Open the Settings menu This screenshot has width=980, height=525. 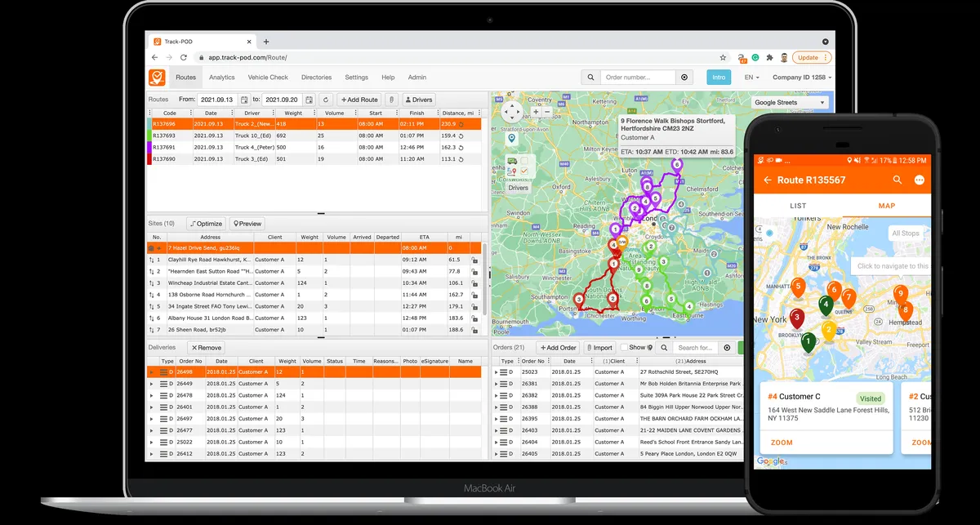[x=356, y=78]
